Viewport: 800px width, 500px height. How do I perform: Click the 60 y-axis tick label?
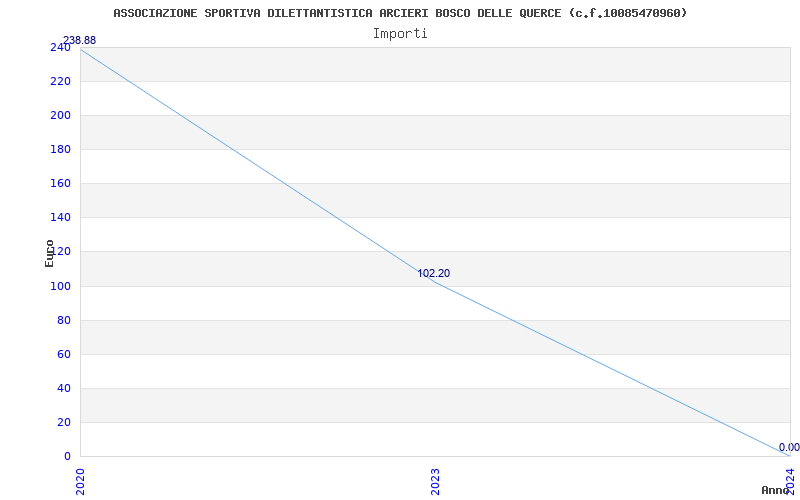(63, 354)
